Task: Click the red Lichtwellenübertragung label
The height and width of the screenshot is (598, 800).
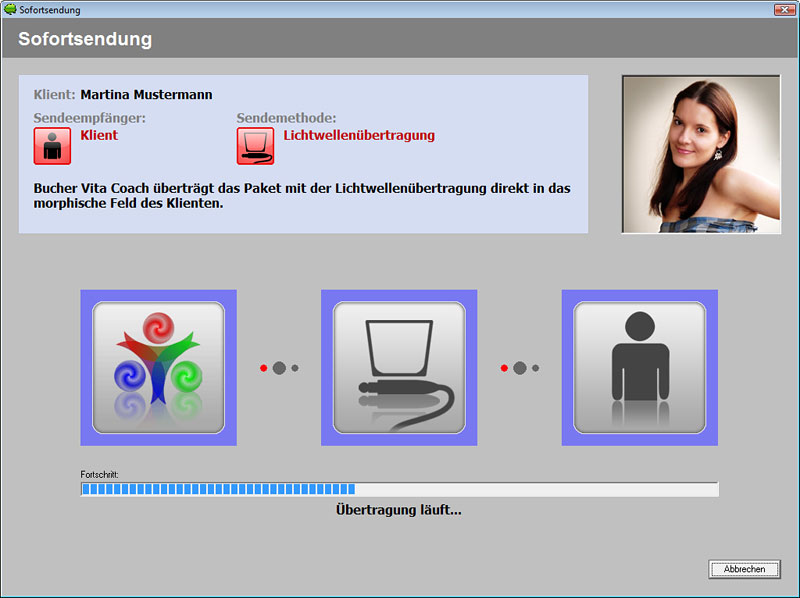Action: [359, 135]
